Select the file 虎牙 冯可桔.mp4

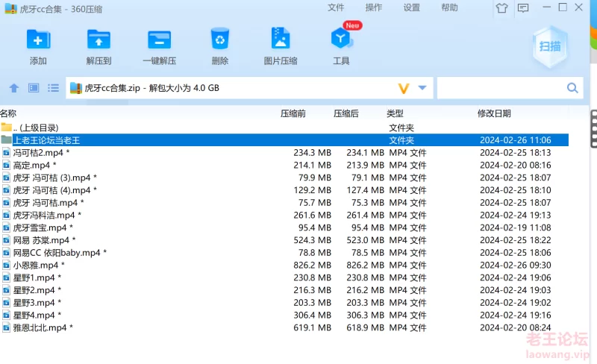point(284,203)
